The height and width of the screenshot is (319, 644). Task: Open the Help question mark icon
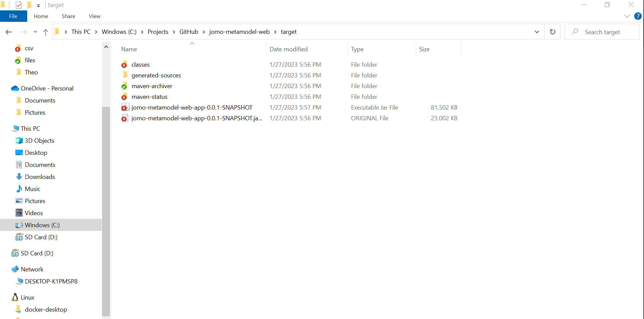point(638,16)
